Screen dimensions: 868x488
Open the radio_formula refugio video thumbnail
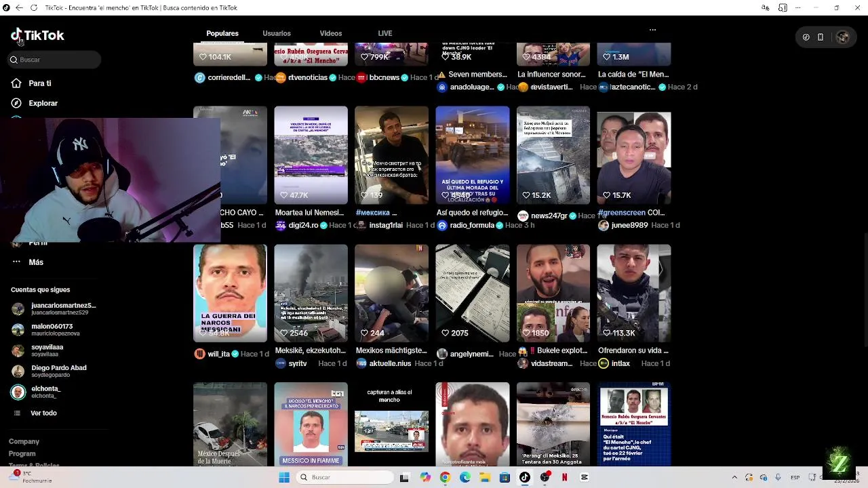[472, 155]
